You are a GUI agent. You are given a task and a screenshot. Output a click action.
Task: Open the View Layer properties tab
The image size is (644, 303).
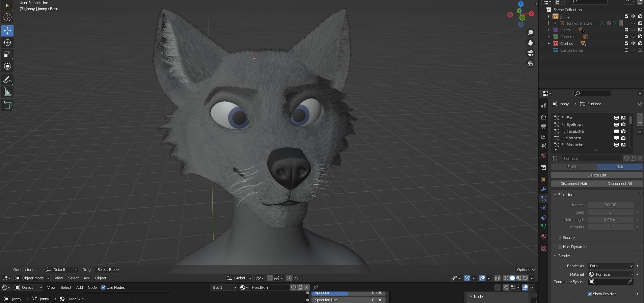(543, 136)
